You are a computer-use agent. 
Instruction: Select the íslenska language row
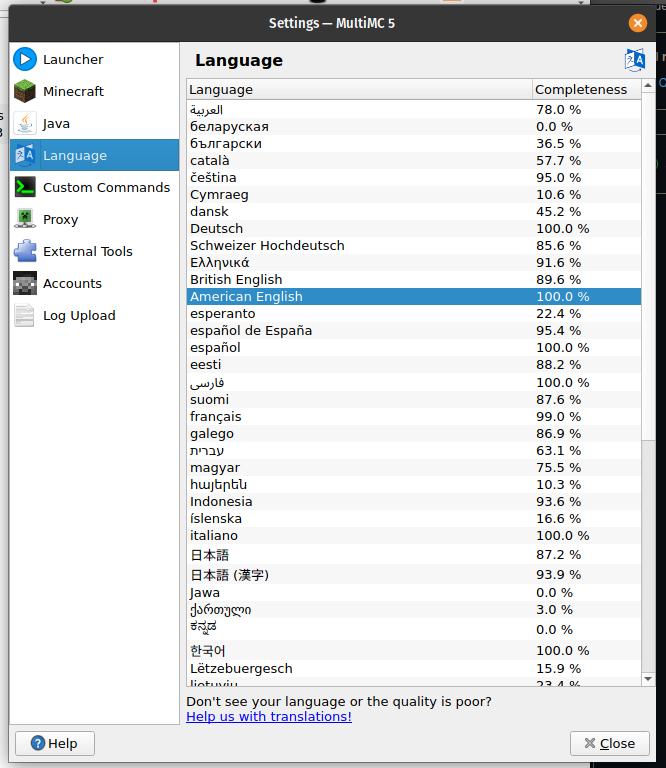pos(414,519)
